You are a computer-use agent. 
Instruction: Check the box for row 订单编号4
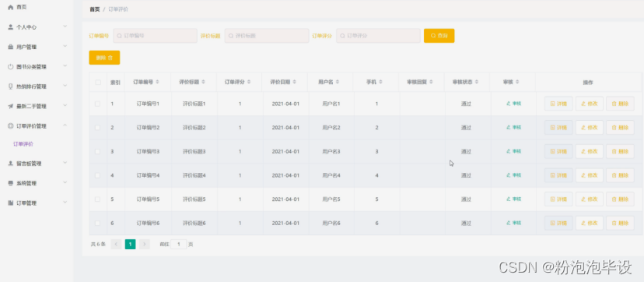[97, 175]
